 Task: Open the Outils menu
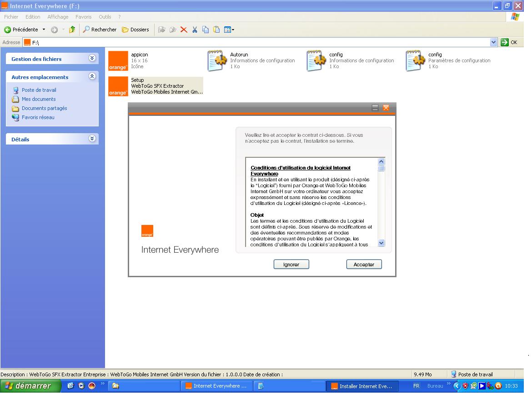click(105, 17)
